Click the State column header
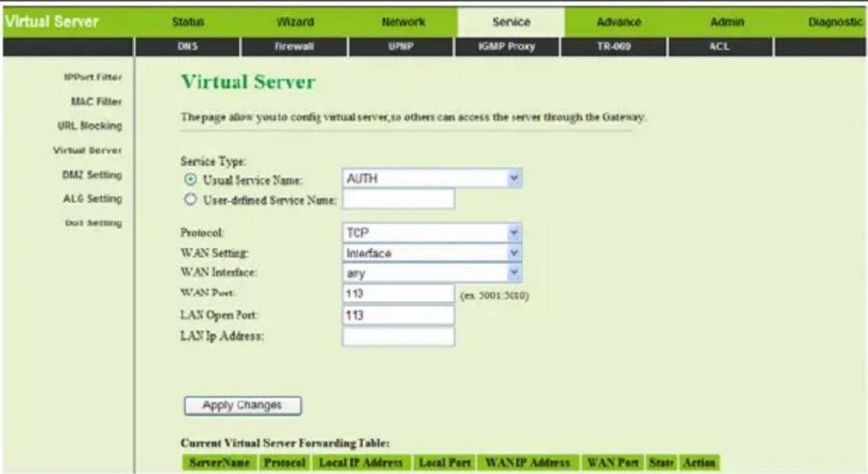Image resolution: width=868 pixels, height=474 pixels. tap(661, 462)
